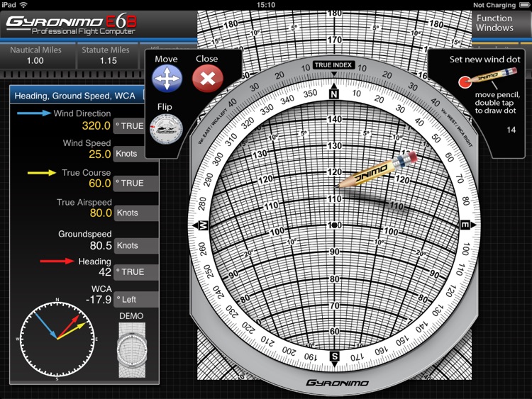Tap the Gyronimo label at the dial bottom
The image size is (532, 399).
click(337, 383)
